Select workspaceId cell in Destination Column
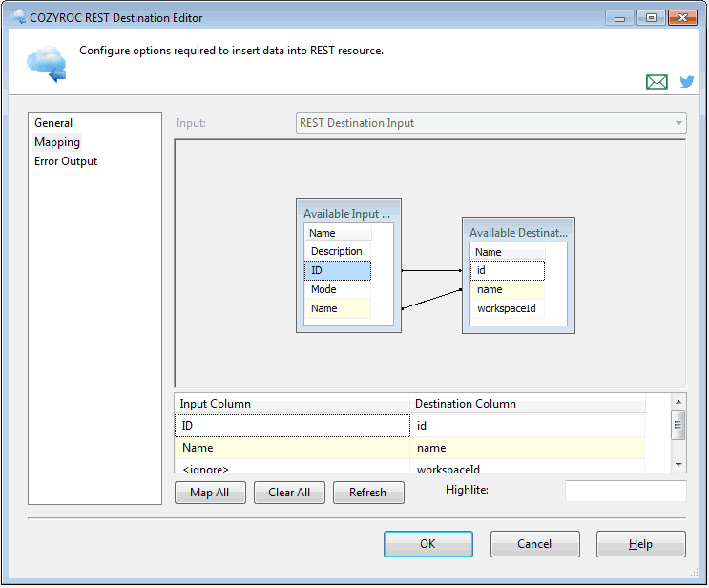Screen dimensions: 709x588 528,467
